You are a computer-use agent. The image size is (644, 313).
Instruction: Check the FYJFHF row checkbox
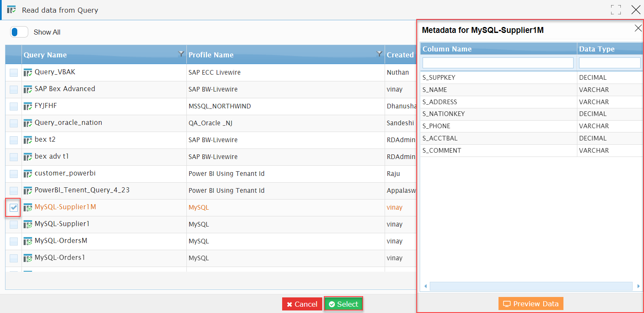(13, 106)
